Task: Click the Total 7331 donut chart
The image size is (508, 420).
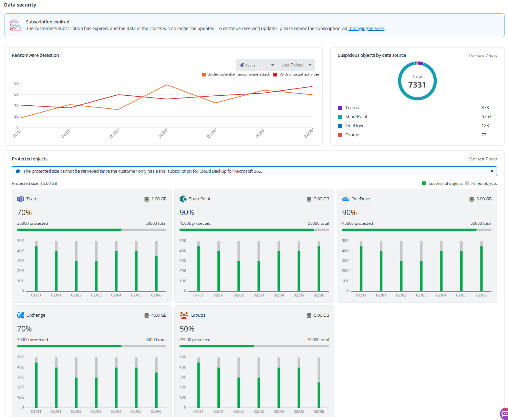Action: (417, 81)
